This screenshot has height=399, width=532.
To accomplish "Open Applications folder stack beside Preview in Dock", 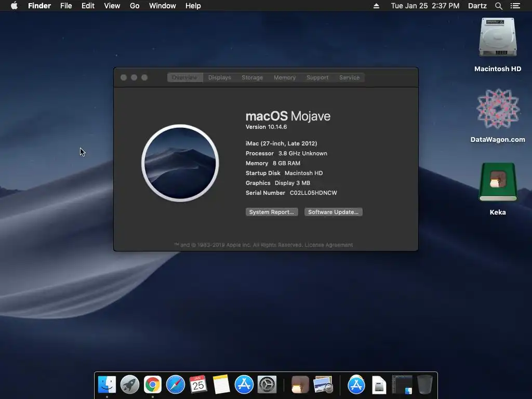I will (x=356, y=384).
